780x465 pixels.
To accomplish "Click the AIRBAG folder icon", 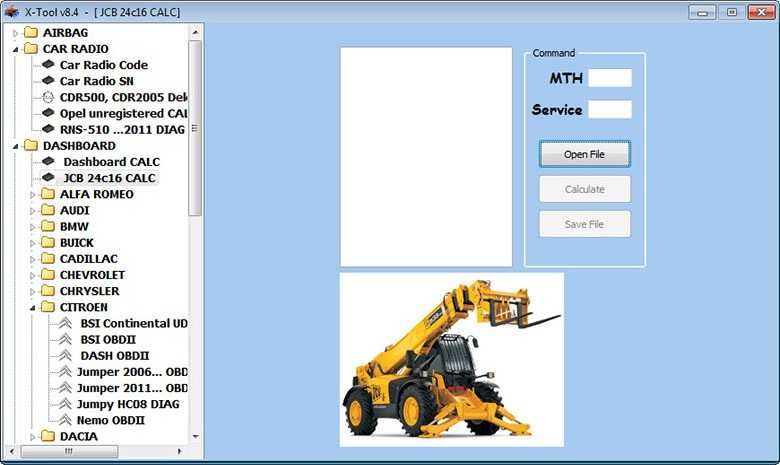I will (31, 32).
